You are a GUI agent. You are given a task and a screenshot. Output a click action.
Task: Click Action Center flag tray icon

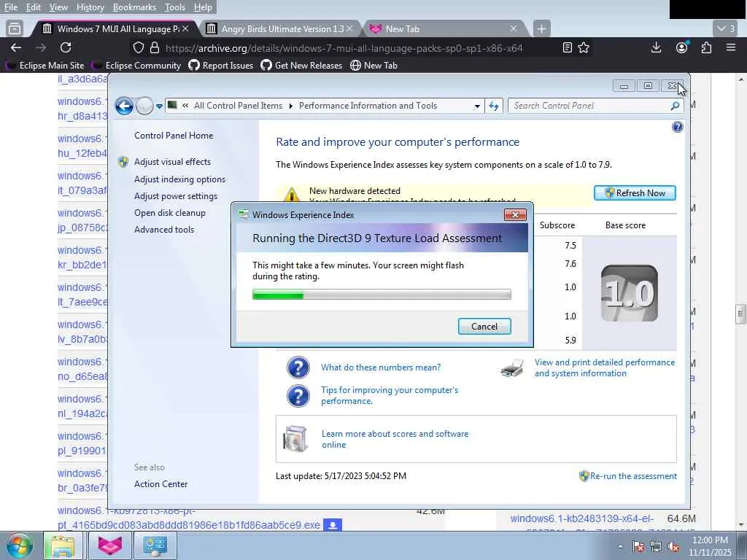(x=638, y=547)
